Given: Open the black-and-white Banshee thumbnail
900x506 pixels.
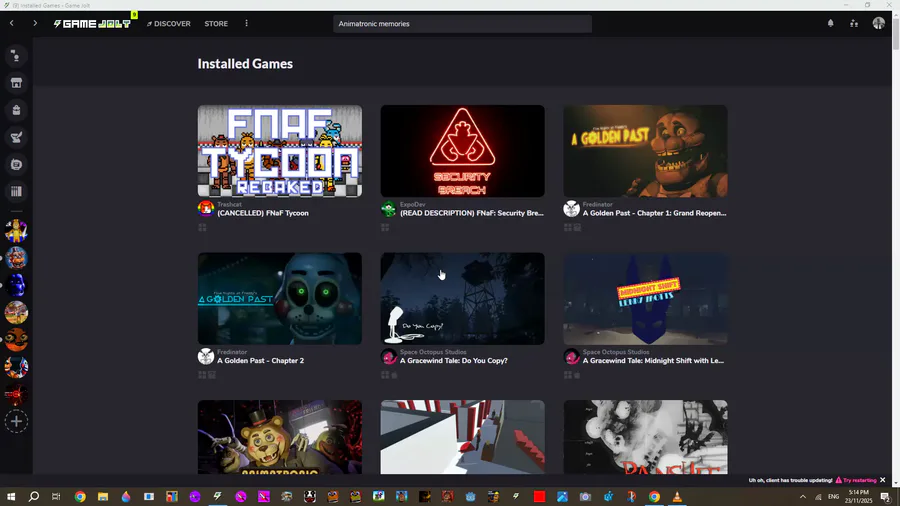Looking at the screenshot, I should pos(645,437).
